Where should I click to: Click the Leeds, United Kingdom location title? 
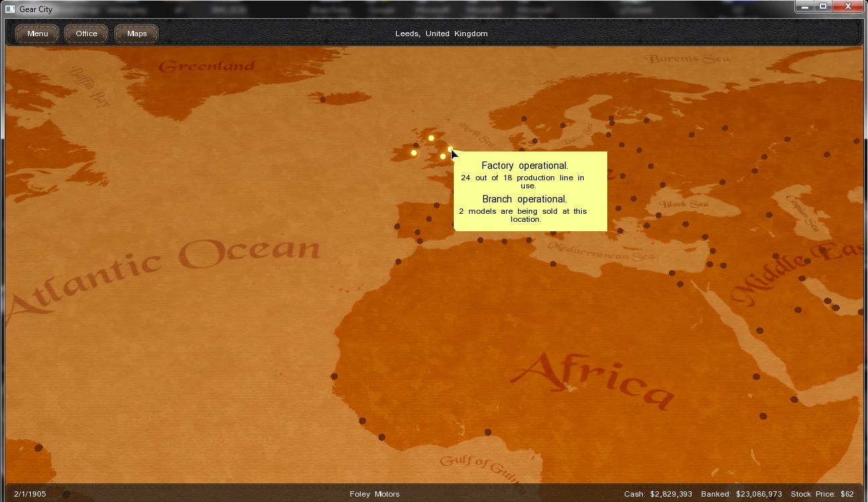point(441,34)
